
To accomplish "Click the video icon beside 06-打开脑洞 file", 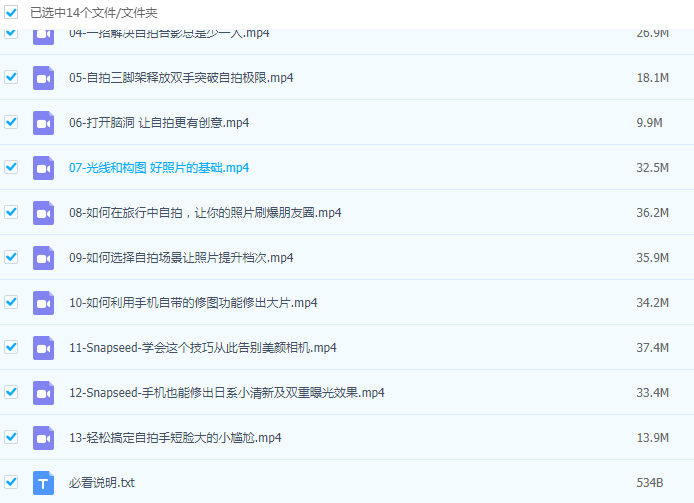I will click(43, 123).
